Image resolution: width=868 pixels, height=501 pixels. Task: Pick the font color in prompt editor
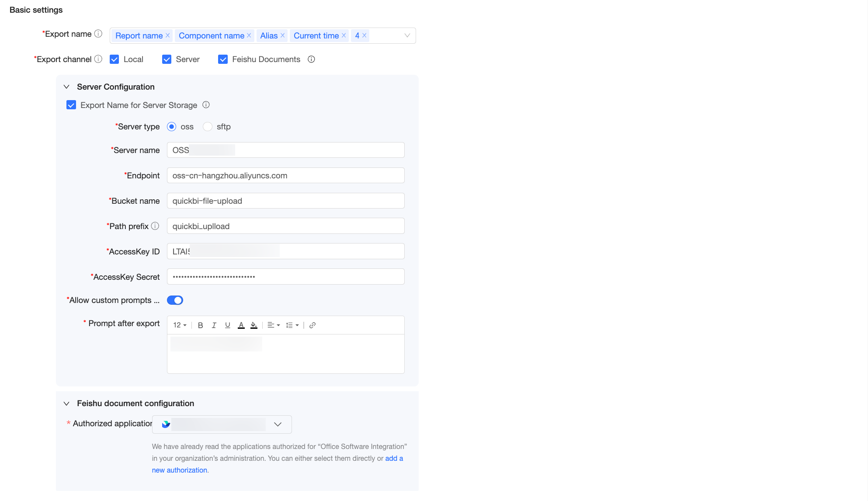(241, 325)
